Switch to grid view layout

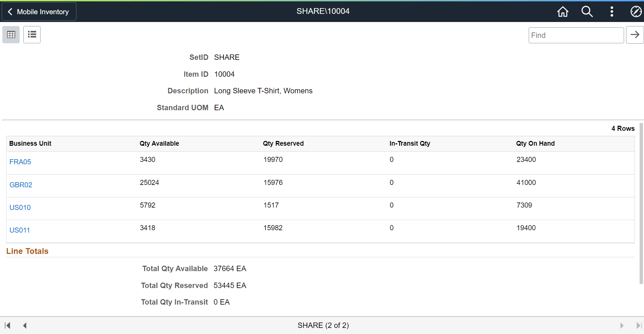11,34
